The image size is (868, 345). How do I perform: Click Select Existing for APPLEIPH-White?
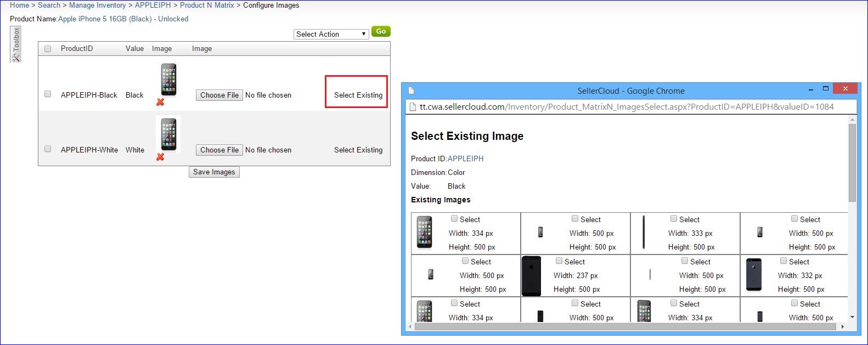pyautogui.click(x=358, y=150)
